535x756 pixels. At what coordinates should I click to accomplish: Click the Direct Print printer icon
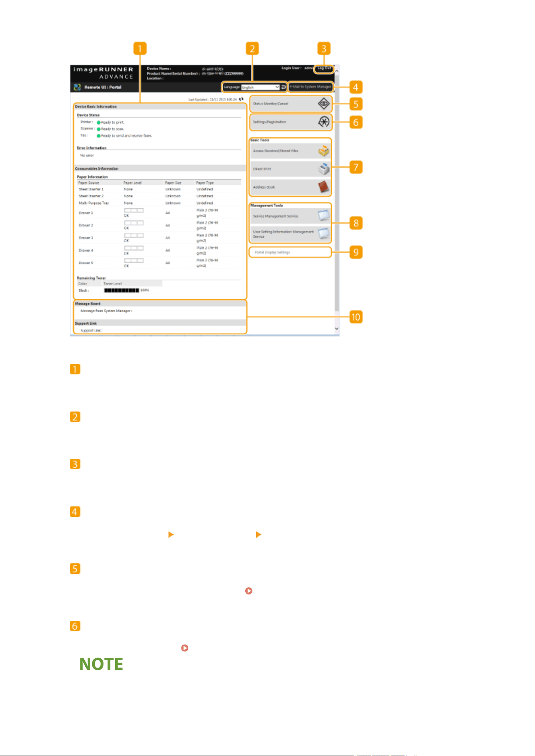tap(324, 169)
